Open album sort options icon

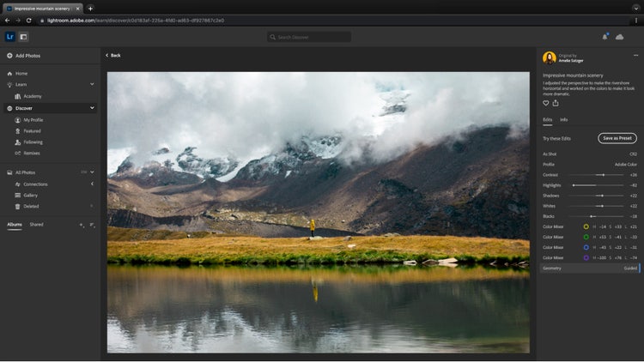pyautogui.click(x=92, y=225)
